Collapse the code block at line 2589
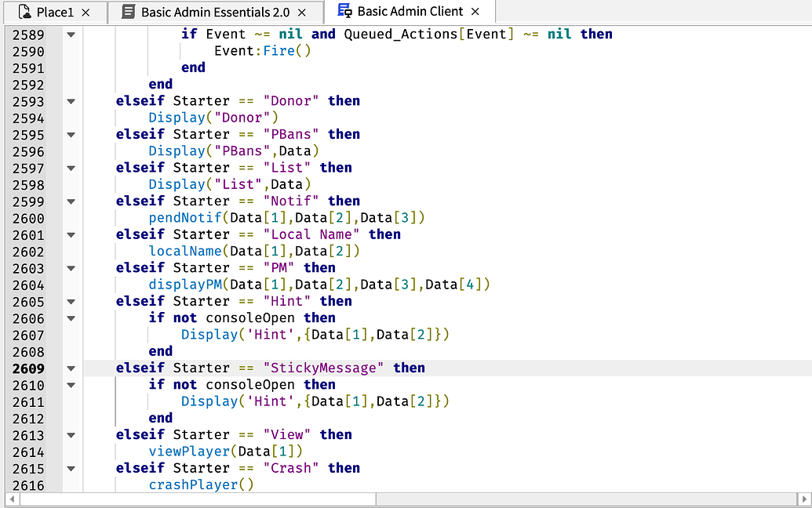812x508 pixels. pyautogui.click(x=70, y=34)
